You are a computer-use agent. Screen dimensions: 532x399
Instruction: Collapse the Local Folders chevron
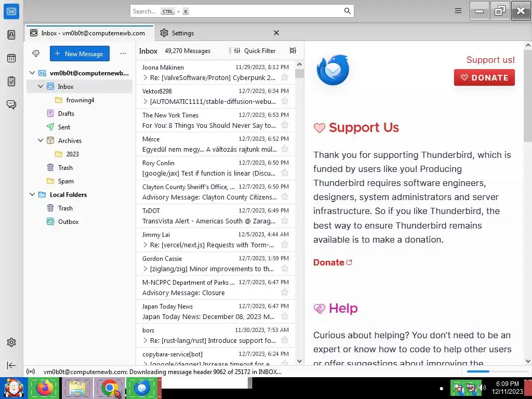point(32,194)
